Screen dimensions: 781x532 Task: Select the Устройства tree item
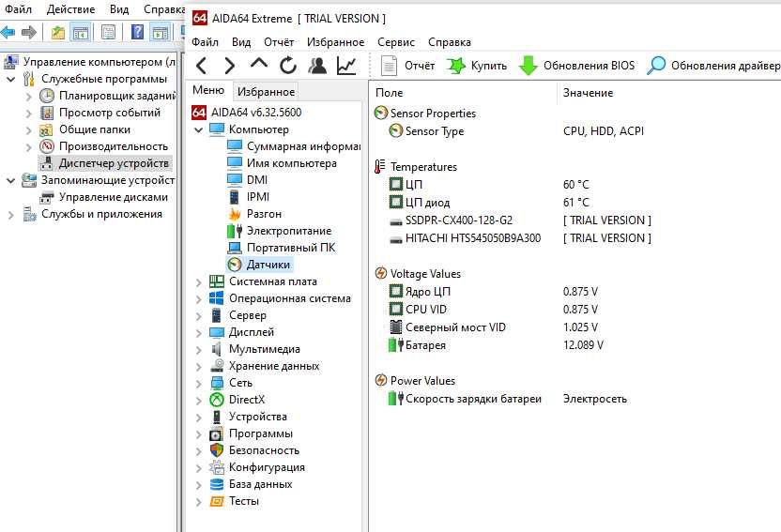[x=257, y=417]
